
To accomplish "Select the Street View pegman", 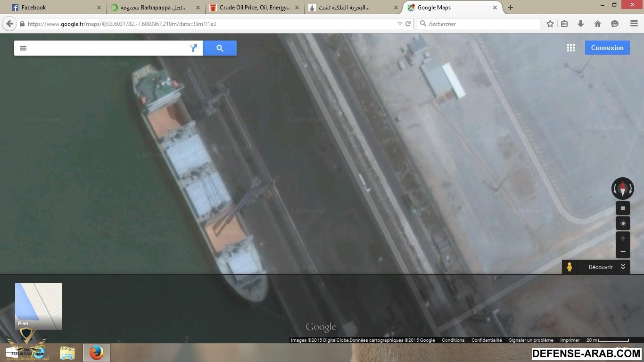I will (570, 267).
